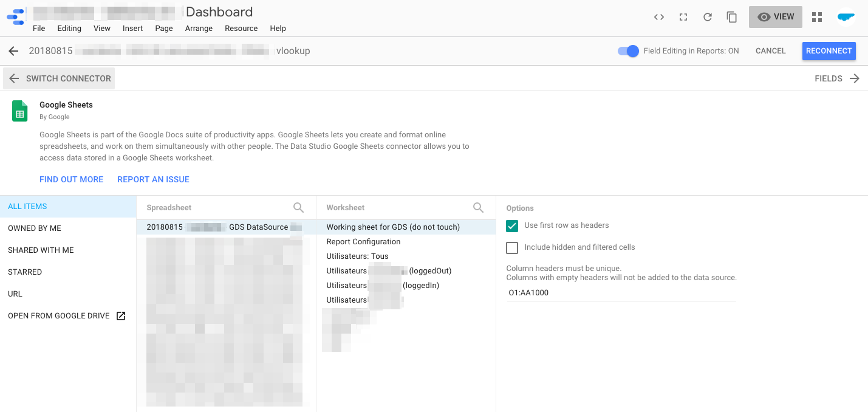
Task: Make a copy with the duplicate icon
Action: click(732, 17)
